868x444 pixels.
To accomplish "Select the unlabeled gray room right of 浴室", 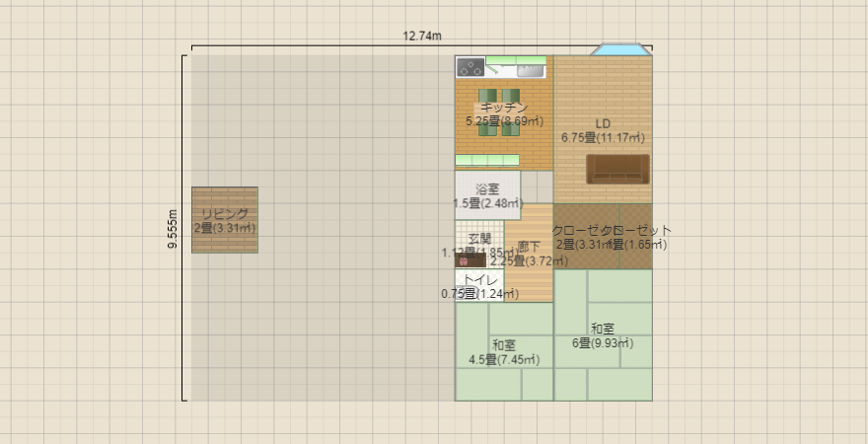I will click(x=537, y=187).
